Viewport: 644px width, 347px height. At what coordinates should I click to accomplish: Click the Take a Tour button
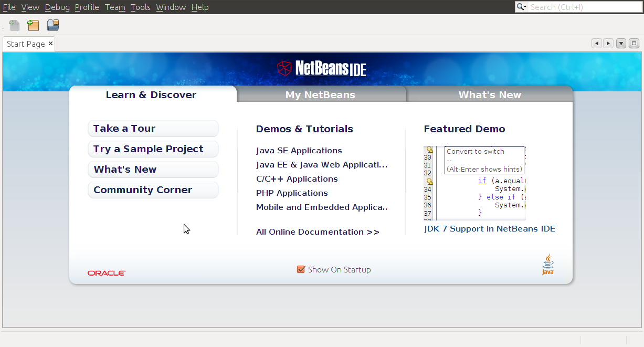[x=153, y=129]
